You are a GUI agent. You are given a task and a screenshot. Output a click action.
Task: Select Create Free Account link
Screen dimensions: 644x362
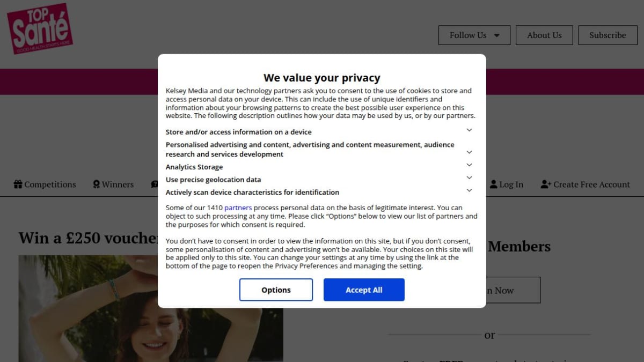(586, 184)
